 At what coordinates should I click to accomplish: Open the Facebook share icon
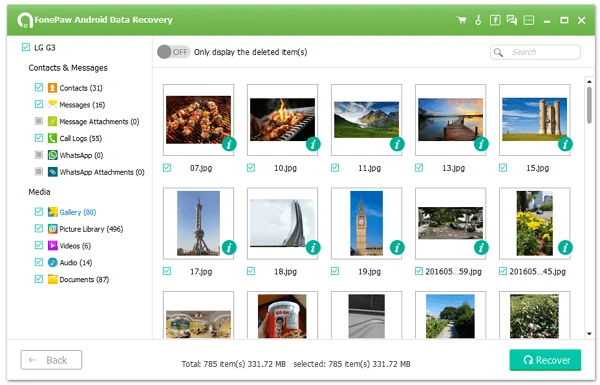(495, 20)
